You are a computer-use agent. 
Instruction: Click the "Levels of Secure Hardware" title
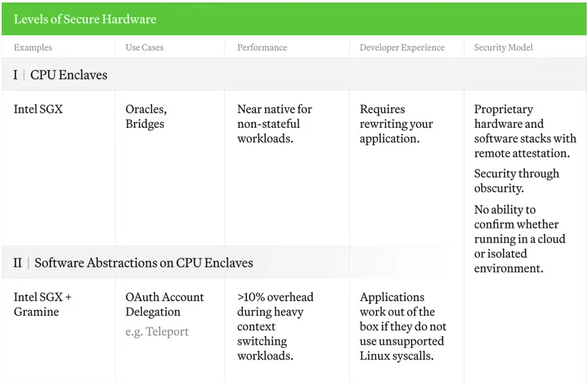pos(85,19)
